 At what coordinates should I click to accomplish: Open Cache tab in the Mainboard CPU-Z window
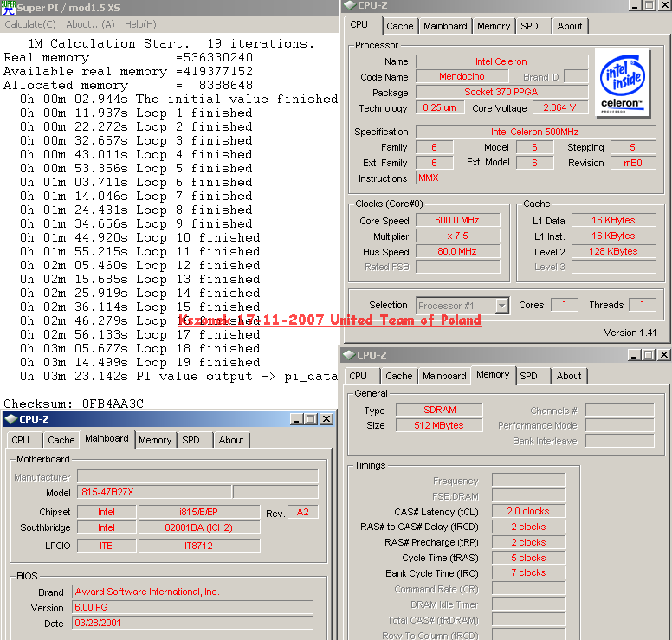[x=61, y=440]
